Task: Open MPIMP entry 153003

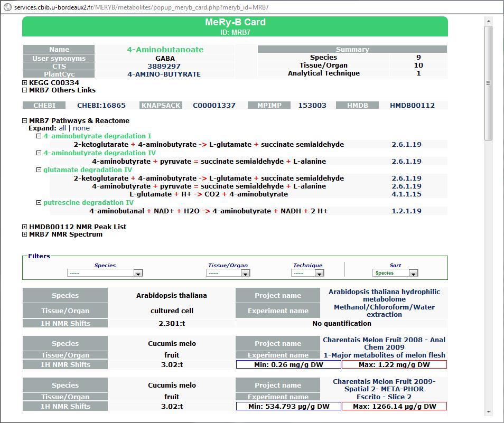Action: click(312, 105)
